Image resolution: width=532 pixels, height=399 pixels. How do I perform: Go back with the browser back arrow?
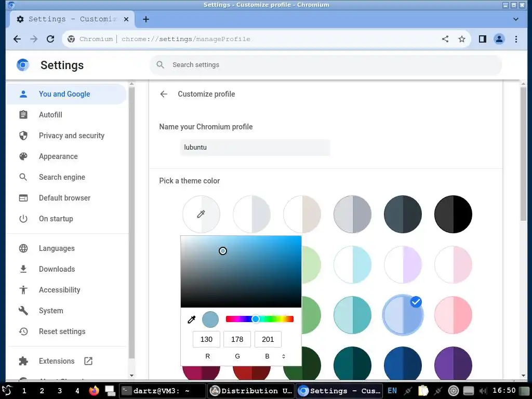coord(17,39)
